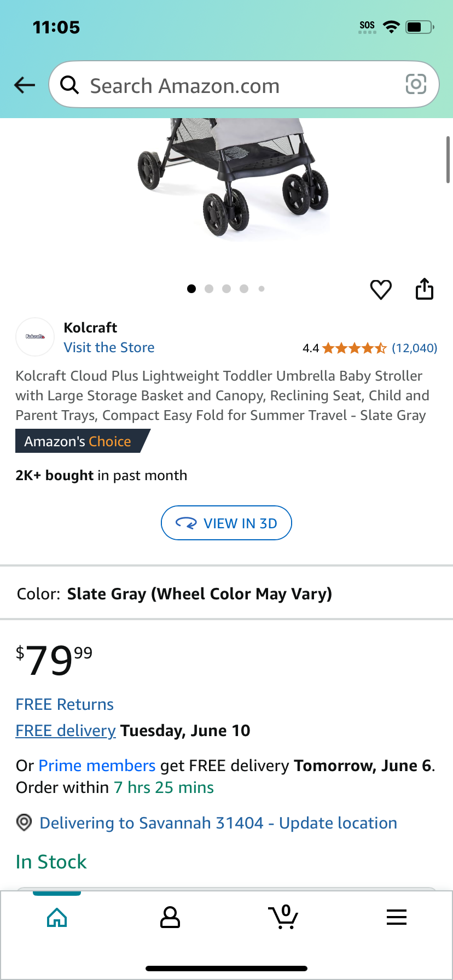Open the Kolcraft brand logo
Screen dimensions: 453x980
pos(35,337)
